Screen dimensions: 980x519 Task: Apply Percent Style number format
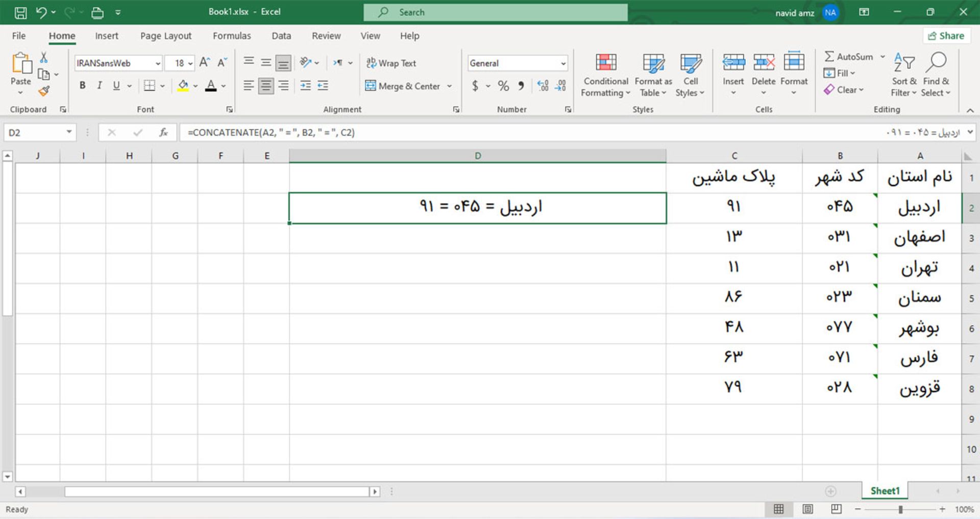[x=503, y=86]
